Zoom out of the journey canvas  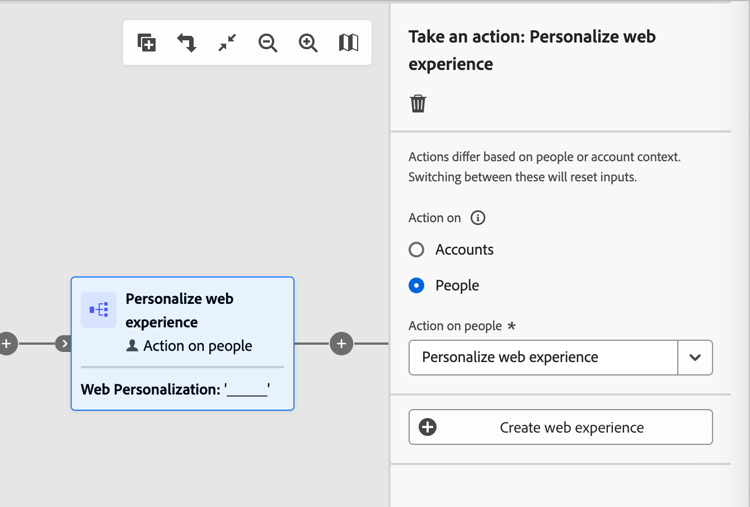tap(268, 43)
